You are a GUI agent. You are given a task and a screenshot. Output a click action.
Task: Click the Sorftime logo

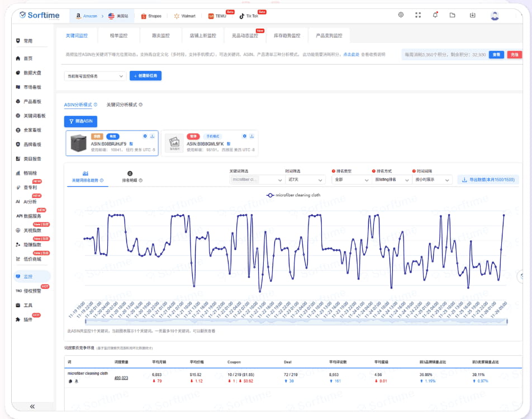[x=39, y=15]
